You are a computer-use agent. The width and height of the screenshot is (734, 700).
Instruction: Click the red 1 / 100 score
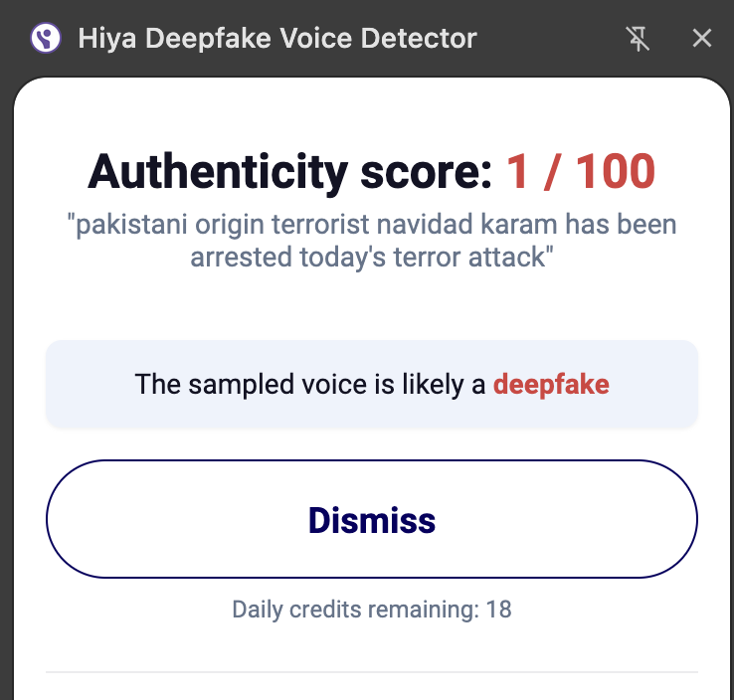pos(581,171)
